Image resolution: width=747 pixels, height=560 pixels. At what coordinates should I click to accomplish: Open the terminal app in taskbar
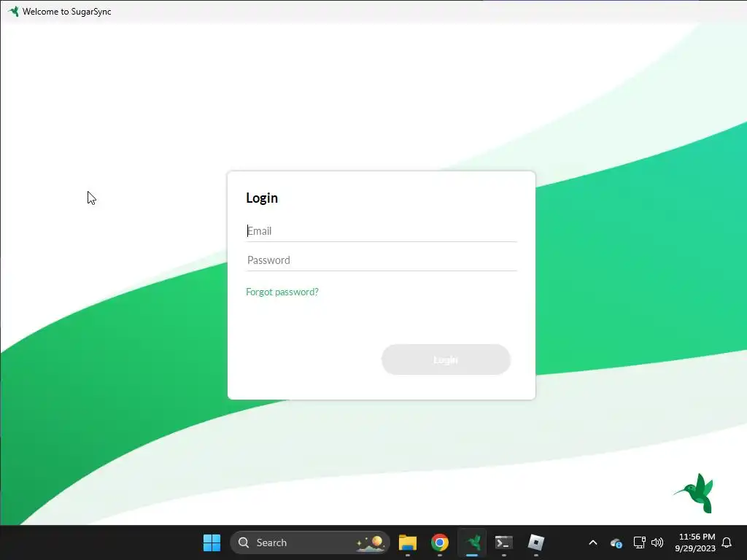(x=503, y=542)
